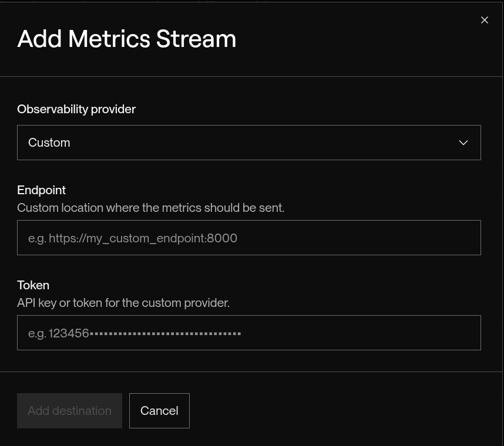Click the Endpoint label
This screenshot has width=504, height=446.
click(x=41, y=190)
